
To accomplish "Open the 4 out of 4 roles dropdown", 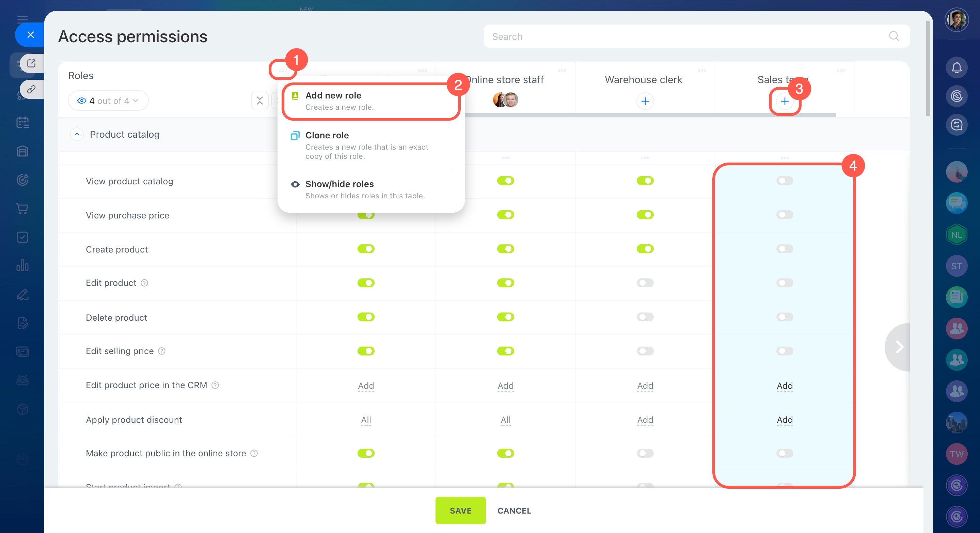I will click(108, 101).
